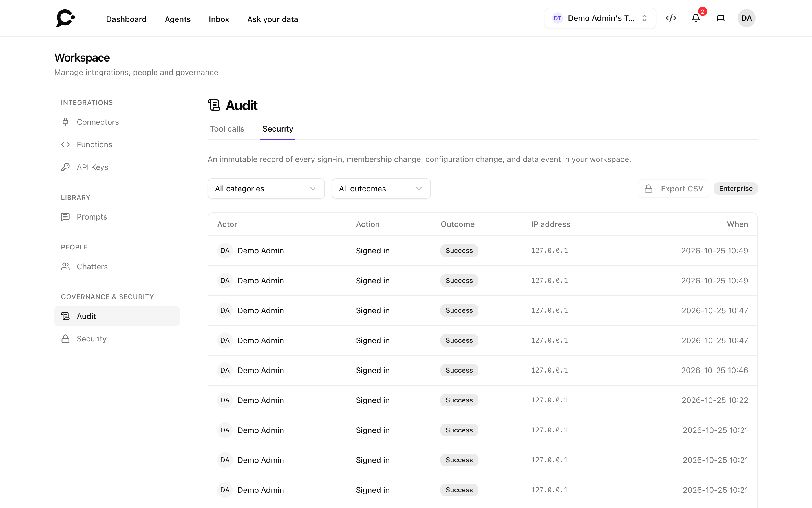Open the notifications bell
Image resolution: width=812 pixels, height=508 pixels.
pos(696,18)
